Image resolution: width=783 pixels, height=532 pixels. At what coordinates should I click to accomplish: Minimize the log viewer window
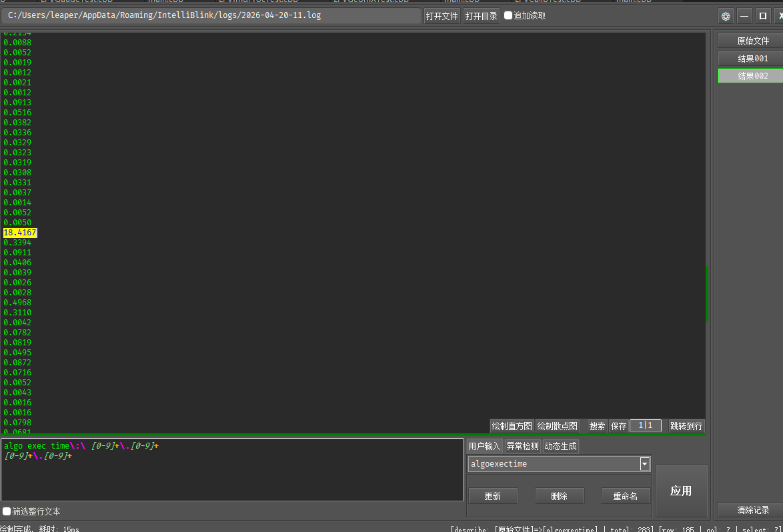[744, 16]
